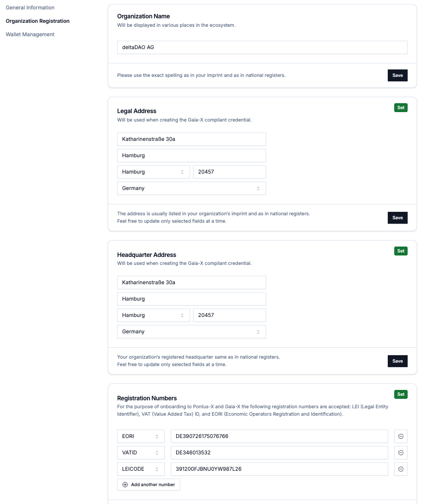This screenshot has height=504, width=426.
Task: Go to General Information section
Action: (x=30, y=8)
